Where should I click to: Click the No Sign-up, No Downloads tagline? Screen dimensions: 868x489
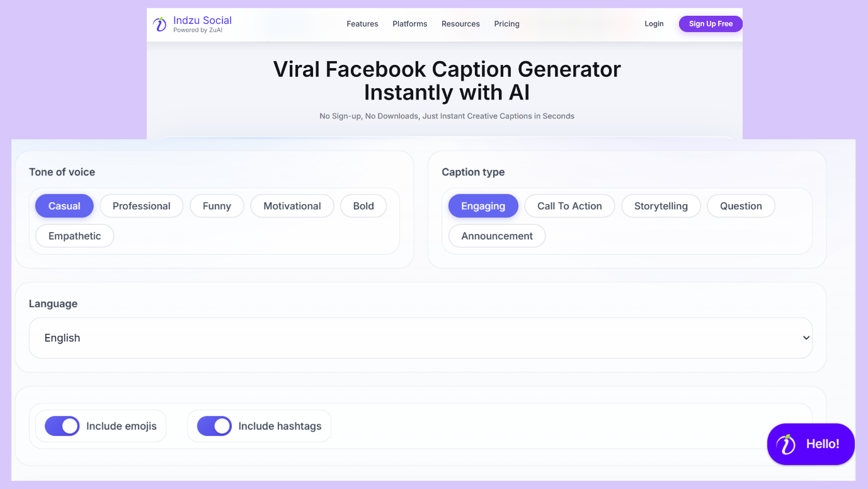coord(447,116)
